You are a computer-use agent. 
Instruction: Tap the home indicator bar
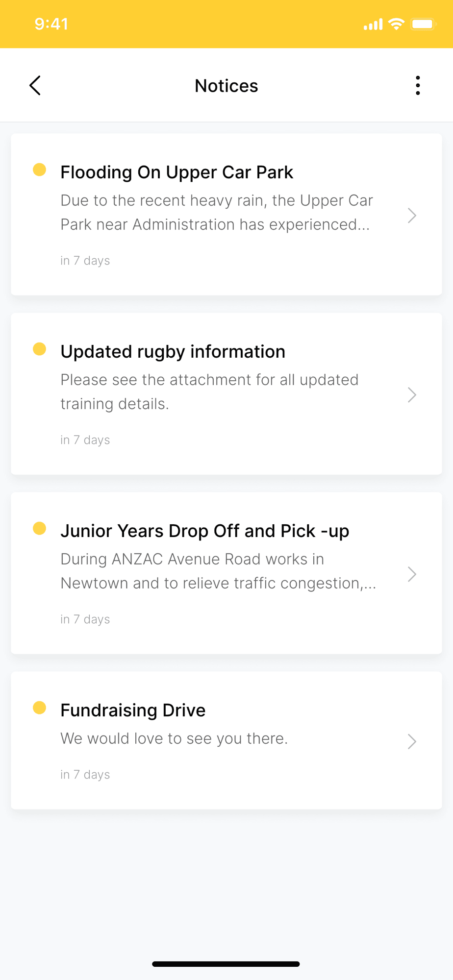(x=226, y=964)
